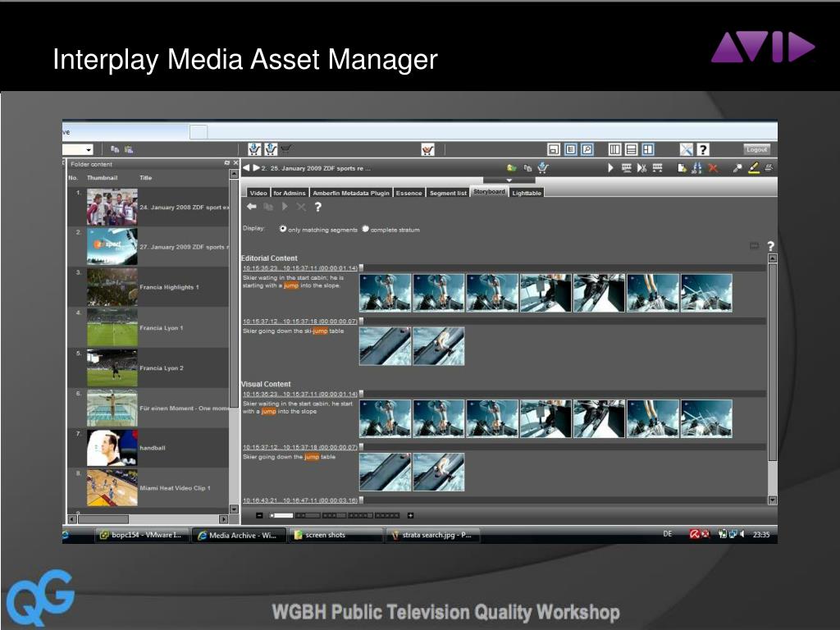
Task: Select the magnifier search-view layout icon
Action: tap(587, 149)
